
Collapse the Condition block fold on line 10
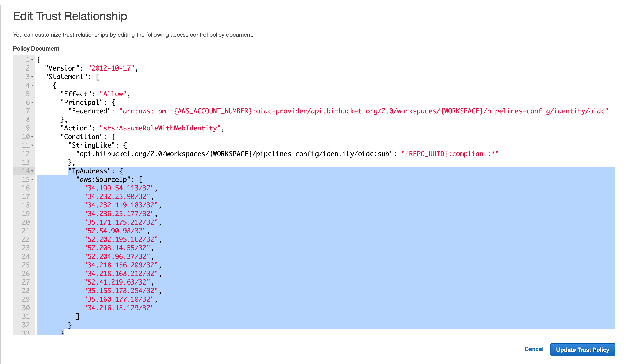click(32, 137)
